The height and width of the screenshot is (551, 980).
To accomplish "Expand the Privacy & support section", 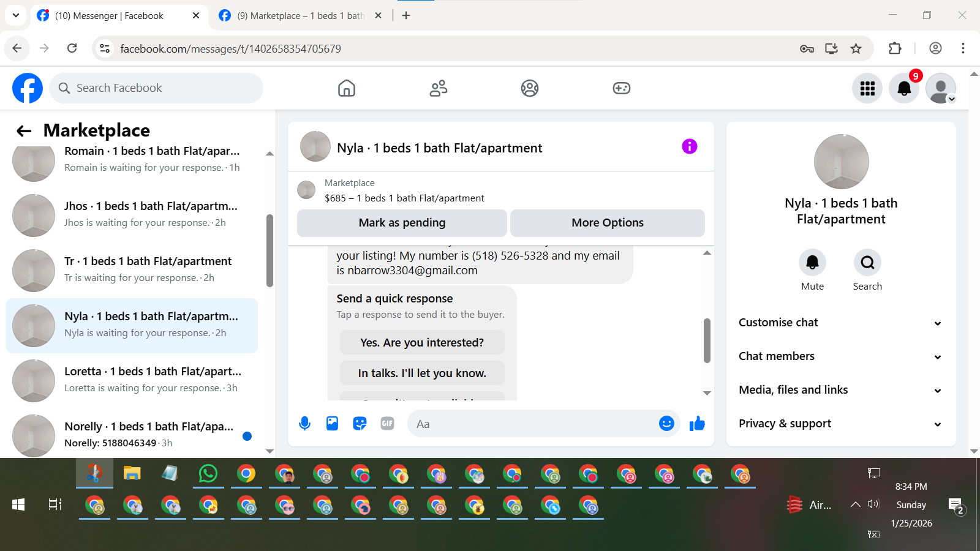I will 840,424.
